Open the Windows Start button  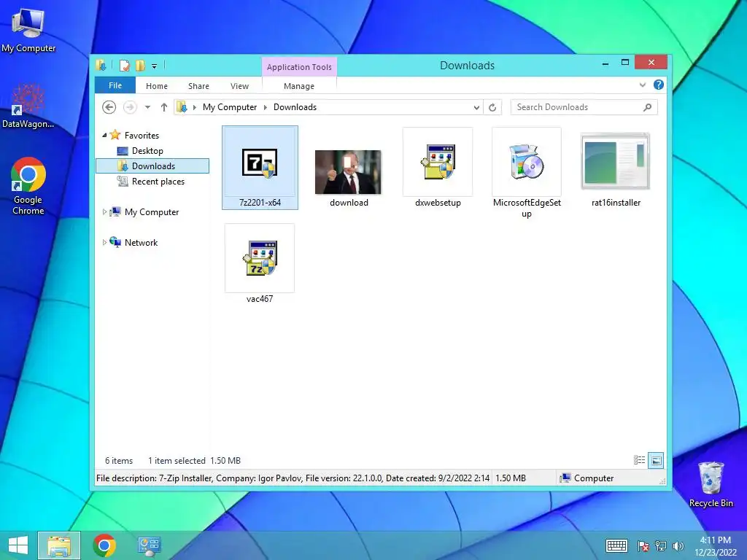(18, 545)
